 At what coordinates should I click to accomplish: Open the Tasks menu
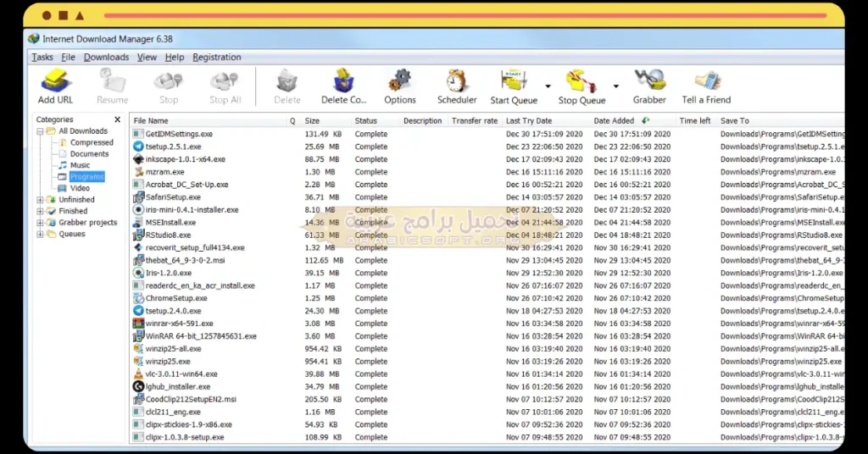tap(42, 57)
